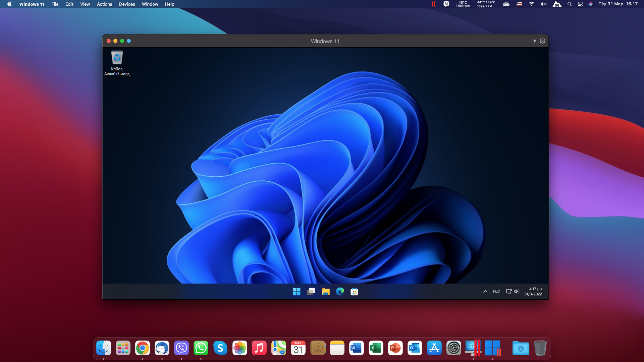Open the macOS Wi-Fi status menu
Screen dimensions: 644x362
tap(531, 4)
